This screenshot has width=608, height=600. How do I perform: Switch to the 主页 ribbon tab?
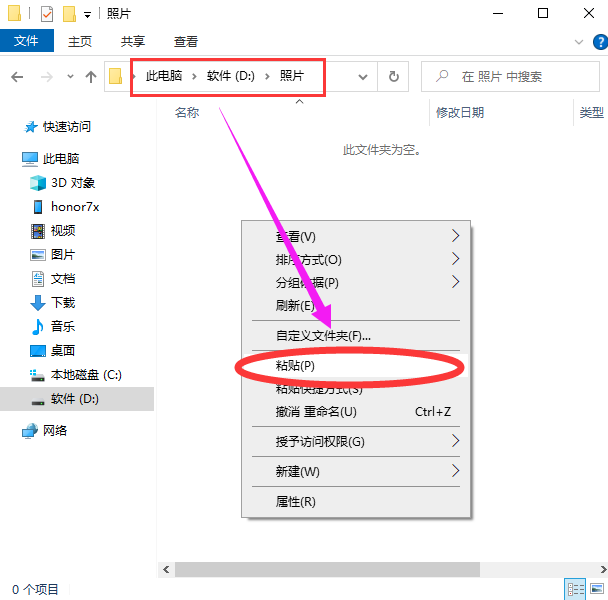tap(79, 41)
